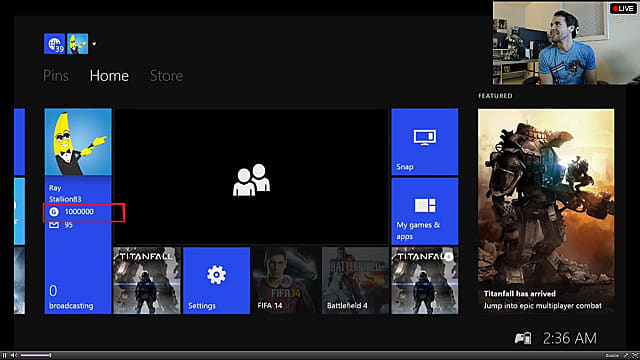640x360 pixels.
Task: Click the 1000000 gamerscore value
Action: pos(79,212)
